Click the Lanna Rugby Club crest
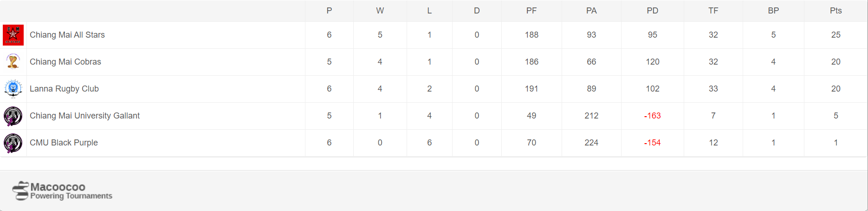The image size is (868, 211). [13, 89]
